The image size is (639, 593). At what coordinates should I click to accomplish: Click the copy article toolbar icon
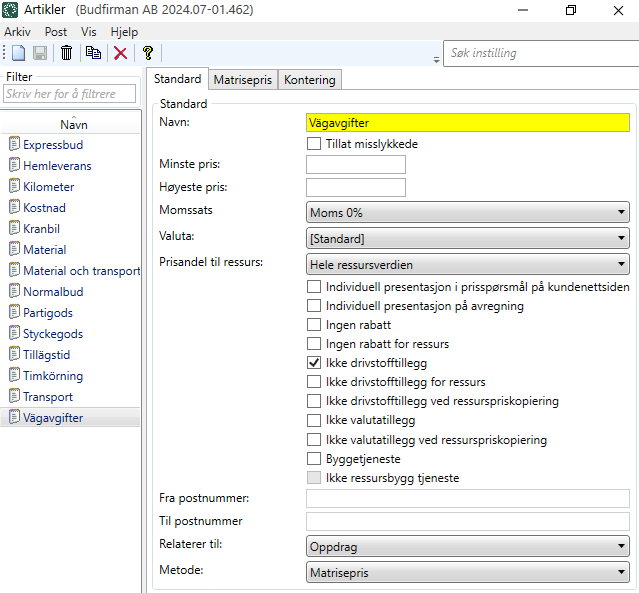click(x=93, y=53)
